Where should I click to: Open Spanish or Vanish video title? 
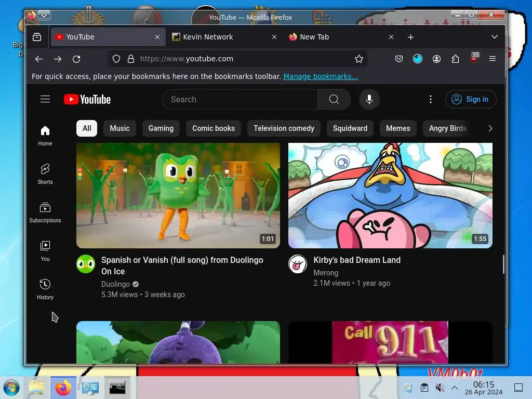pyautogui.click(x=182, y=265)
